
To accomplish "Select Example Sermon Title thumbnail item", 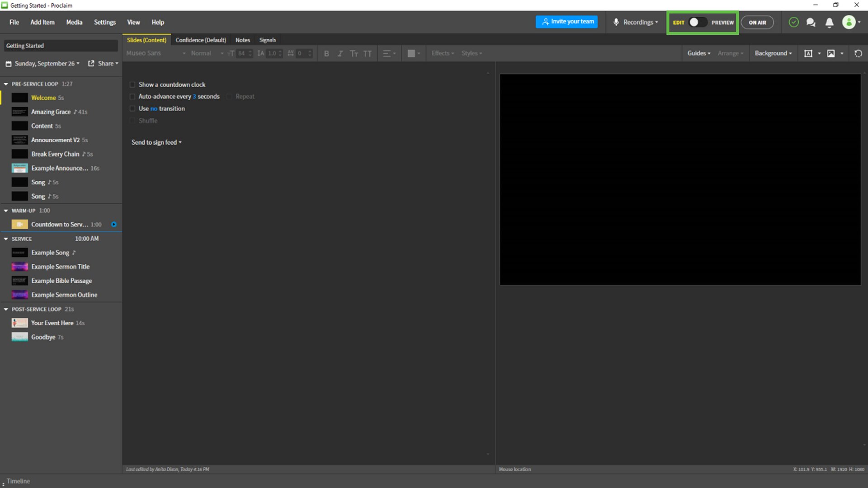I will [19, 267].
